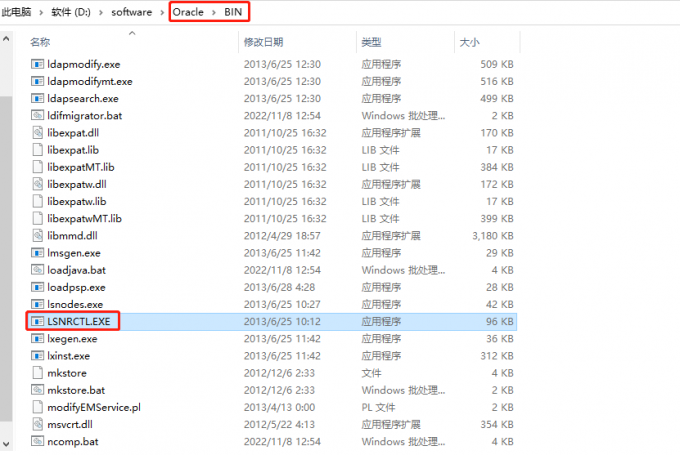This screenshot has width=680, height=455.
Task: Expand the chevron after software breadcrumb
Action: point(162,13)
